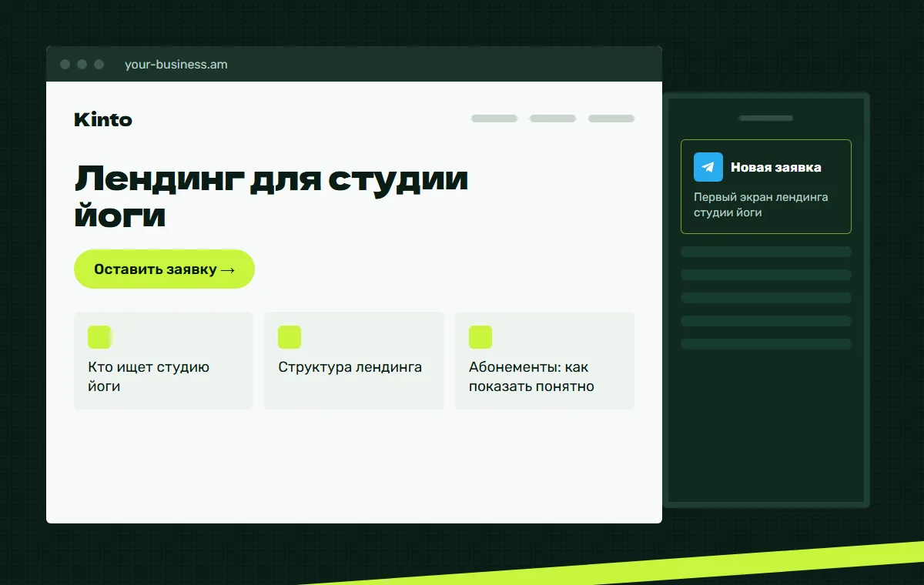Open the 'Кто ищет студию йоги' card text

coord(149,376)
